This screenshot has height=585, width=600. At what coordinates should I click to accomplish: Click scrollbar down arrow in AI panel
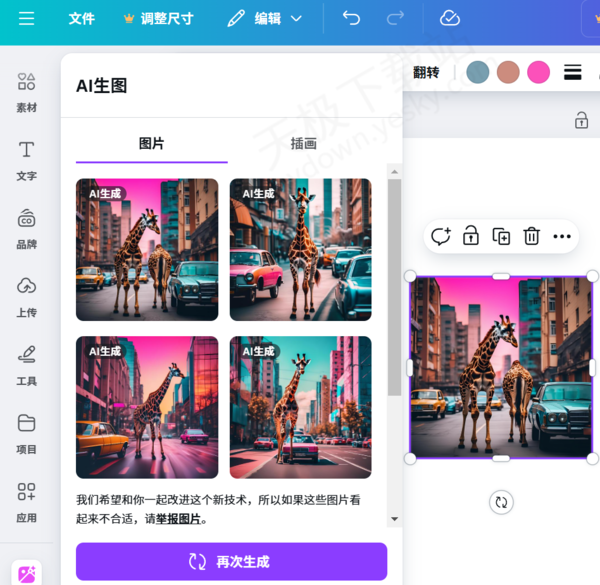tap(395, 519)
